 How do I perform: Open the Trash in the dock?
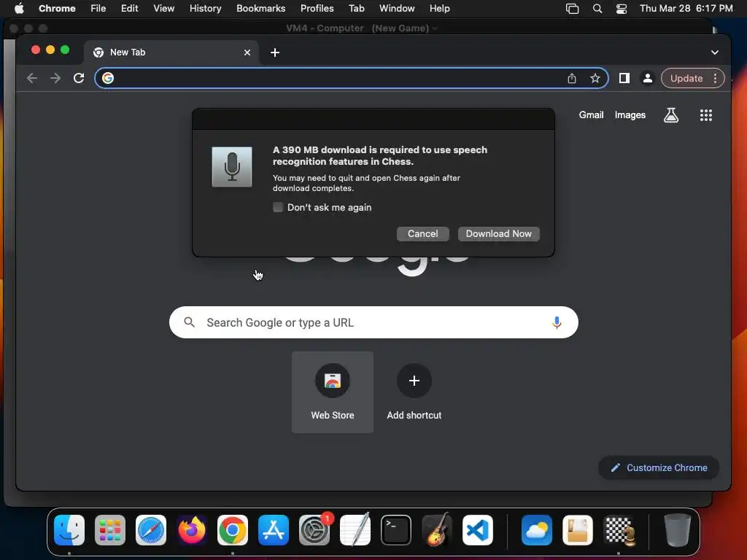(x=677, y=530)
